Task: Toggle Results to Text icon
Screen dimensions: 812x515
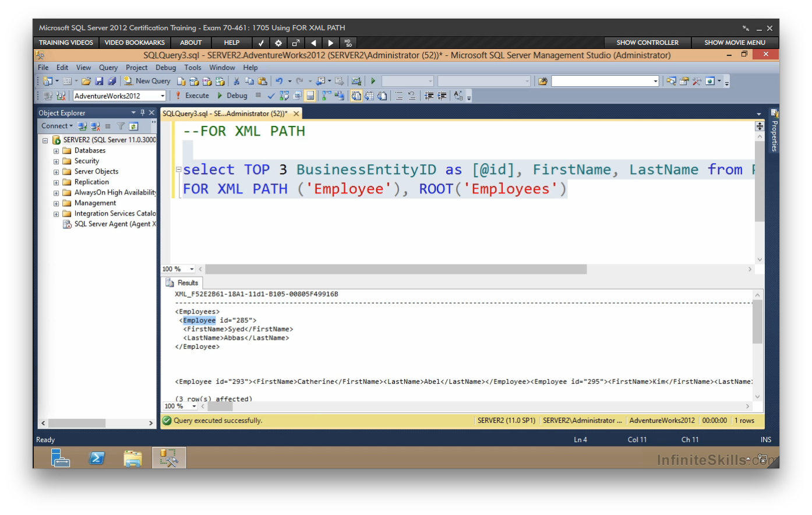Action: tap(356, 96)
